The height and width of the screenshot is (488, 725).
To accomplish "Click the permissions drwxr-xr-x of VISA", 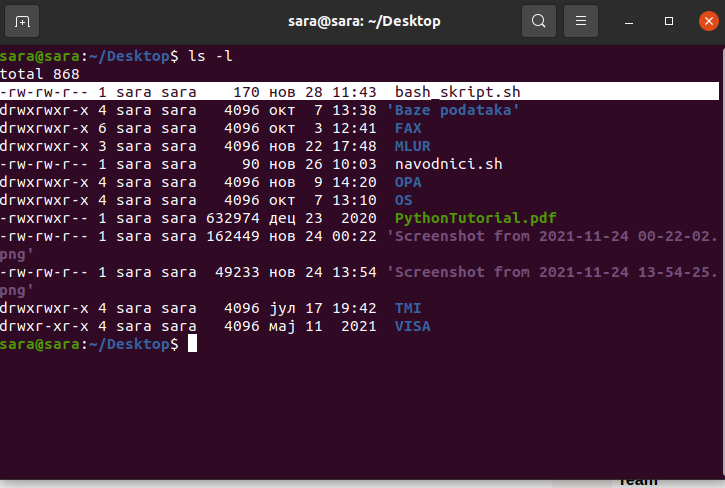I will click(x=44, y=327).
